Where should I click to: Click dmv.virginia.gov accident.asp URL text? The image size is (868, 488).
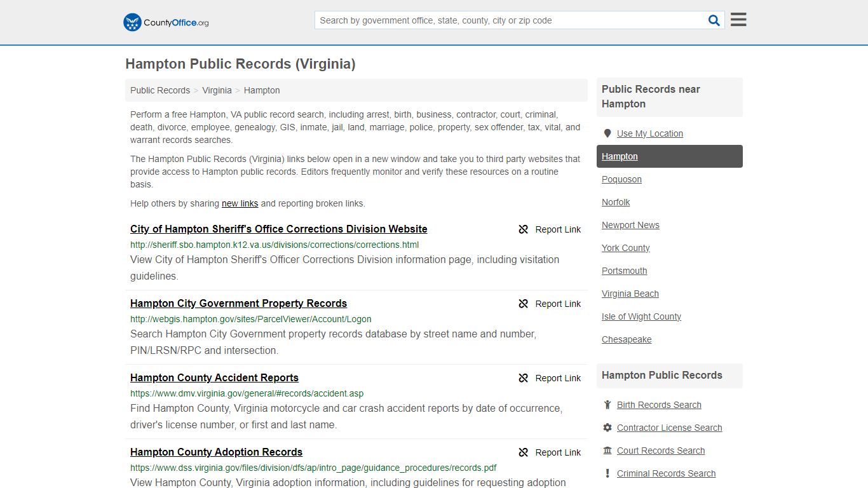coord(247,393)
